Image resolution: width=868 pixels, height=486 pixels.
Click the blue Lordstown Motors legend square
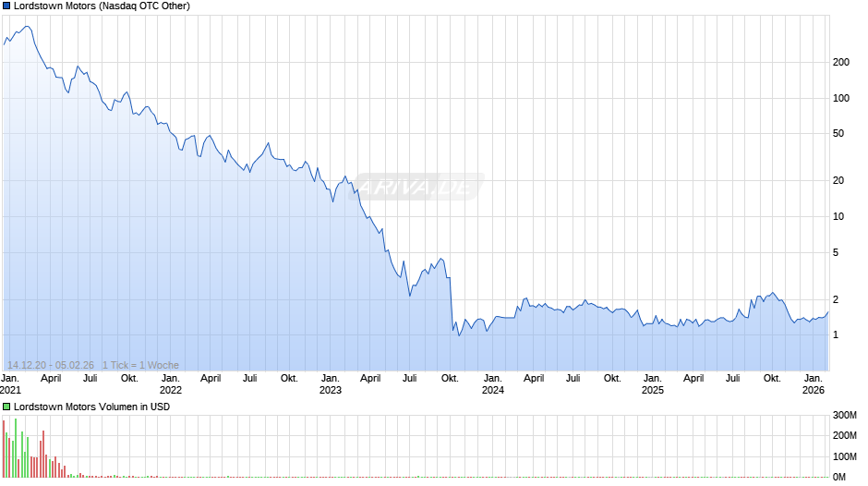tap(6, 6)
